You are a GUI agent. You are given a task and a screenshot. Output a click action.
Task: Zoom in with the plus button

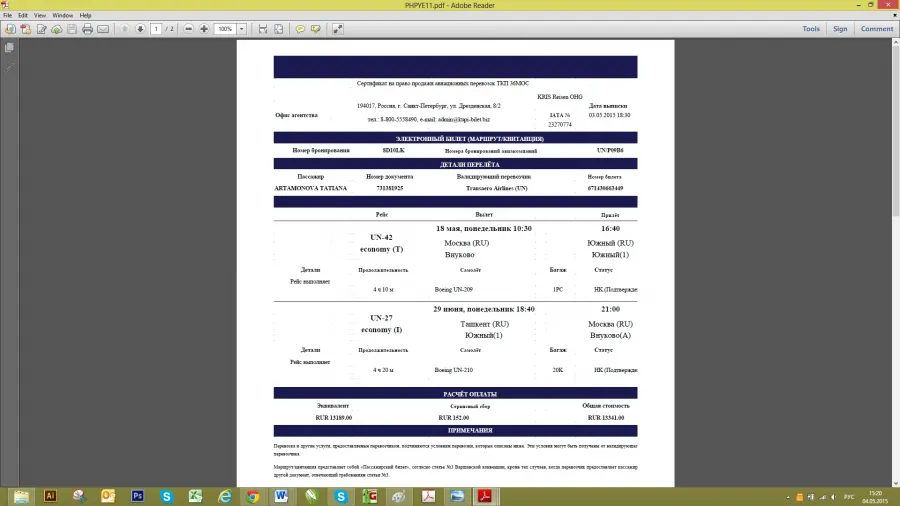tap(204, 29)
